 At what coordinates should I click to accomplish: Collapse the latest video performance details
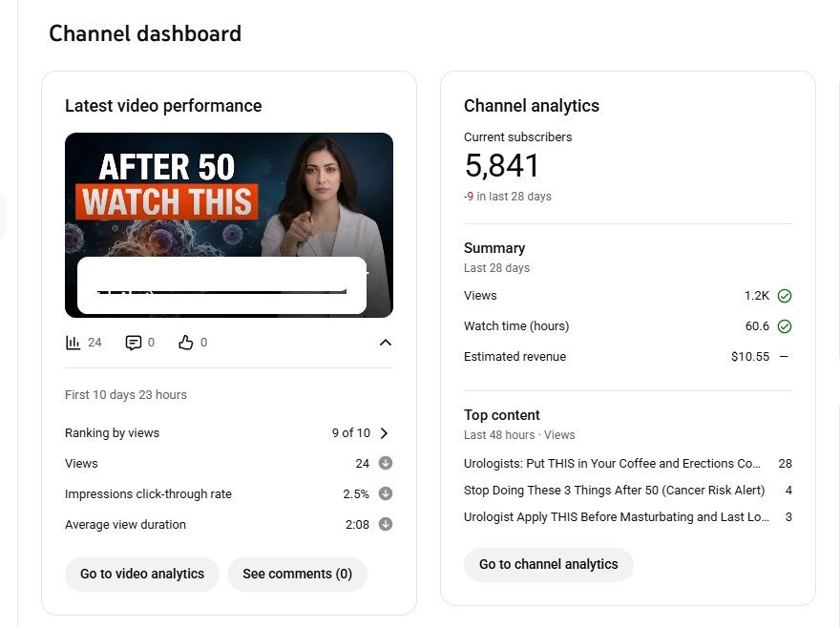(x=386, y=343)
